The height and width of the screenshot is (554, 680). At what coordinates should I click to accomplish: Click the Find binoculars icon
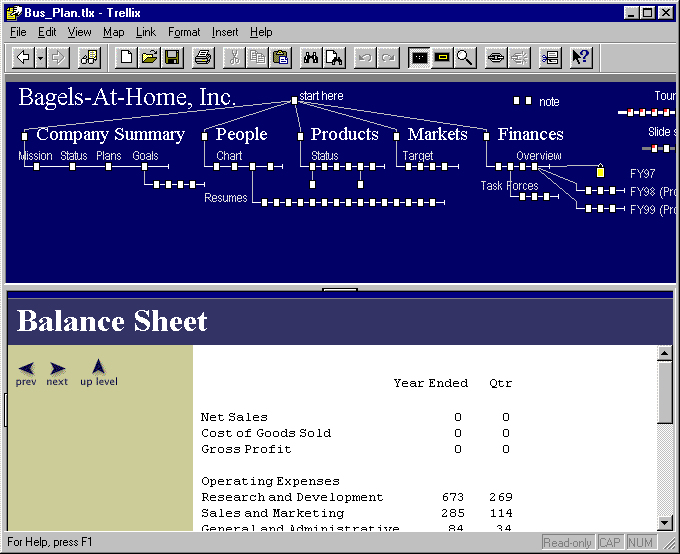311,58
